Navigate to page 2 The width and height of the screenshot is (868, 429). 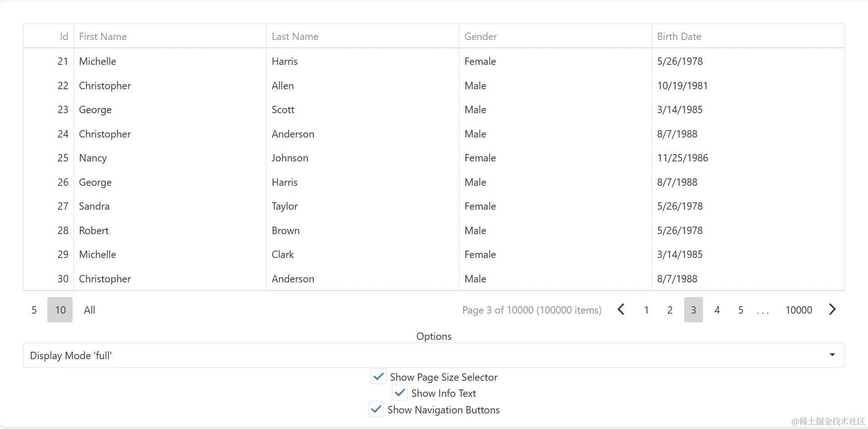click(x=670, y=310)
